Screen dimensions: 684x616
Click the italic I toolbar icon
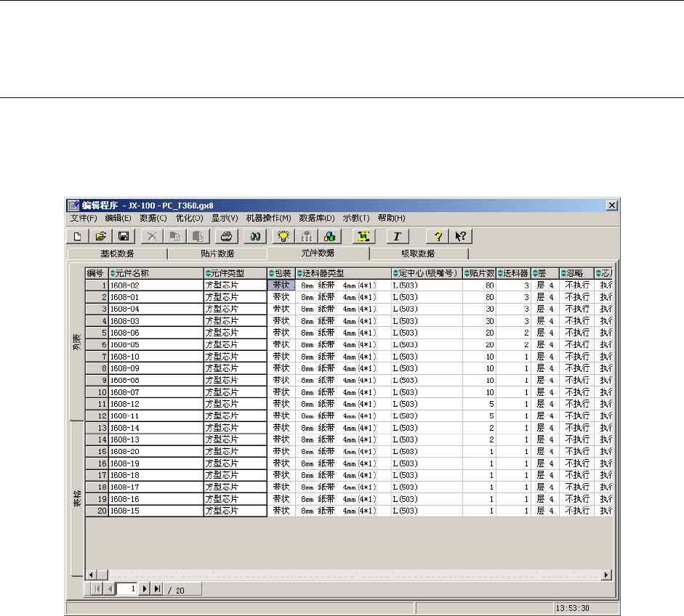(398, 236)
